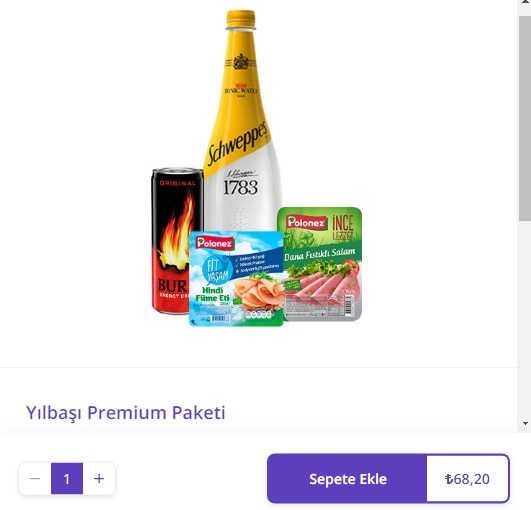Decrease quantity with the minus button

pos(35,479)
